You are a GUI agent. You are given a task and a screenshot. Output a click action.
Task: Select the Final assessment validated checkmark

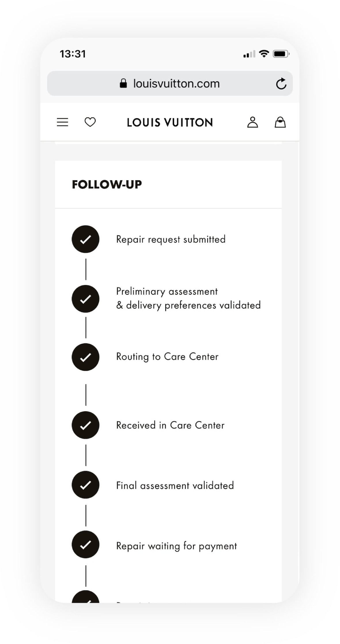tap(85, 485)
